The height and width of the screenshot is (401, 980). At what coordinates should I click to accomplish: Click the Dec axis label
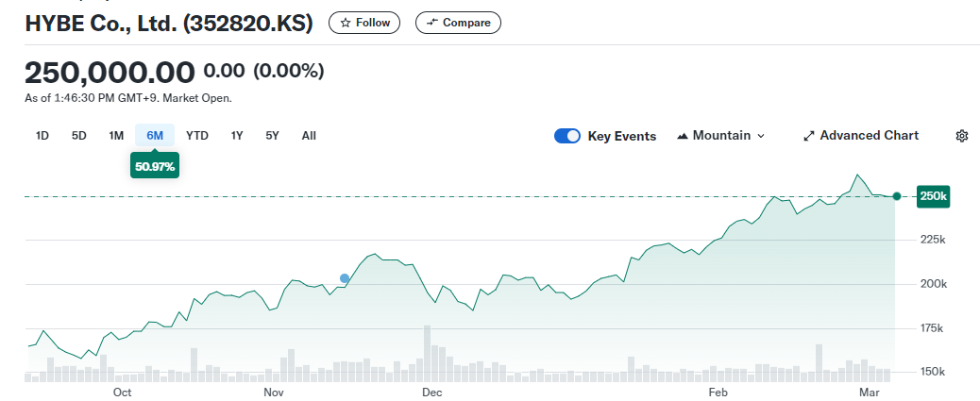(431, 393)
